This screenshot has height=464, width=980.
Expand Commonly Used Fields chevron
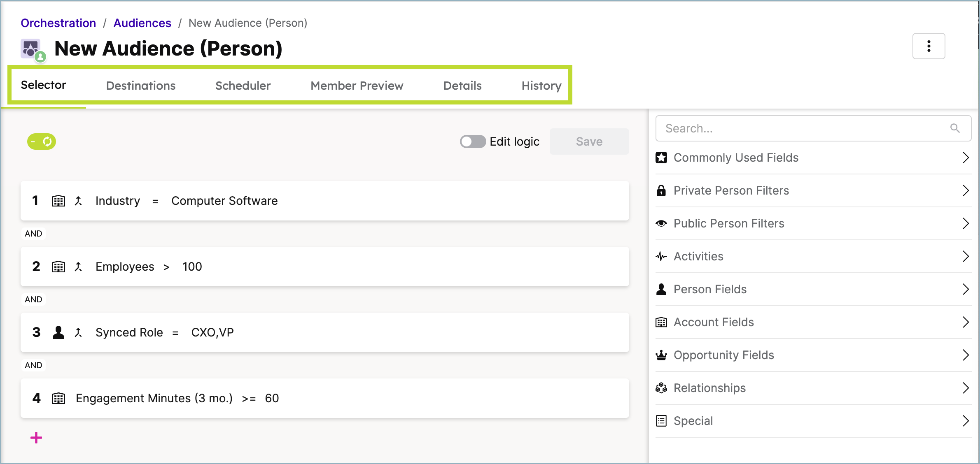pos(966,158)
